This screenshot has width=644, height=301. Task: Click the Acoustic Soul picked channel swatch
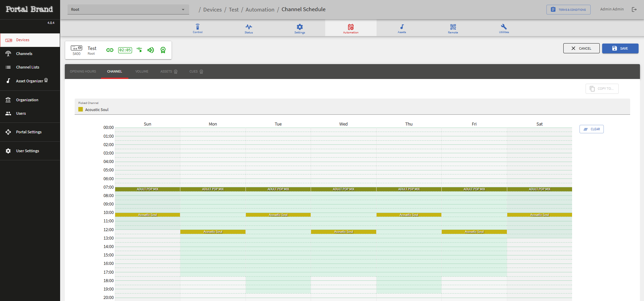tap(81, 109)
